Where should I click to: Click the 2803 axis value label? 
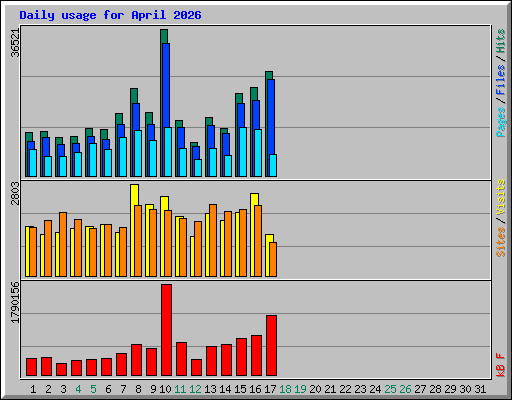[15, 193]
